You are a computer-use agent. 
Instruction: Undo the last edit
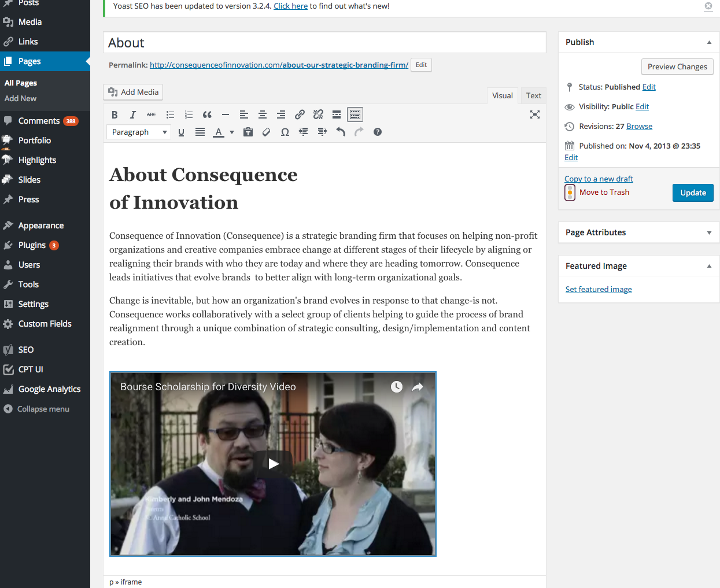tap(341, 132)
